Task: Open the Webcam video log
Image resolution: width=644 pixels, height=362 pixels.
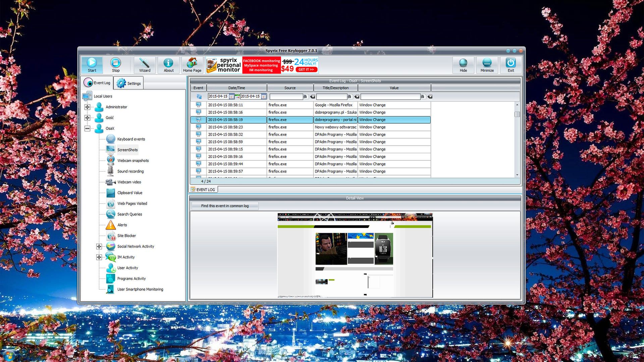Action: click(129, 182)
